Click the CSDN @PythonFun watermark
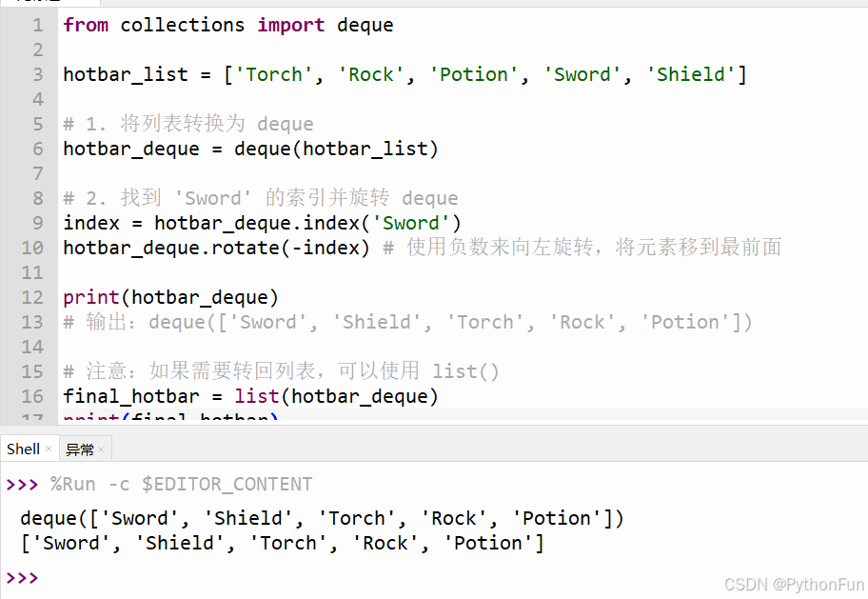Screen dimensions: 868x599 pyautogui.click(x=794, y=585)
